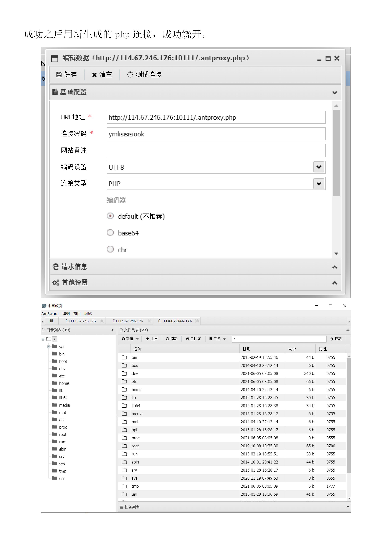Select the usr folder in directory tree
The image size is (392, 554).
pyautogui.click(x=62, y=478)
